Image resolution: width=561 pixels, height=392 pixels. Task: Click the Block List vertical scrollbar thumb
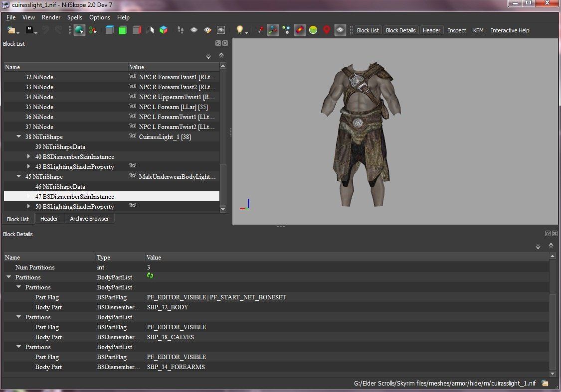coord(223,185)
